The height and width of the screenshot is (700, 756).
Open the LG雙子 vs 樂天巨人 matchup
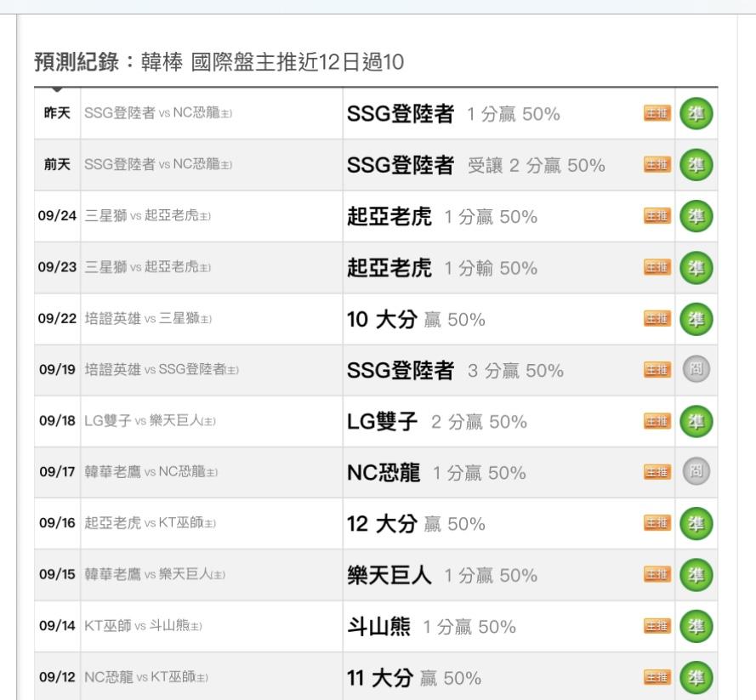150,420
